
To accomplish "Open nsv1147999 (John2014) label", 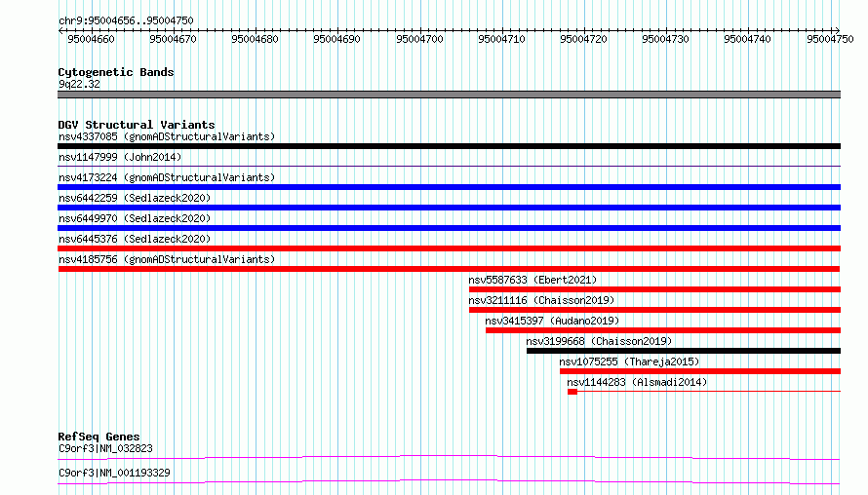I will click(x=120, y=157).
